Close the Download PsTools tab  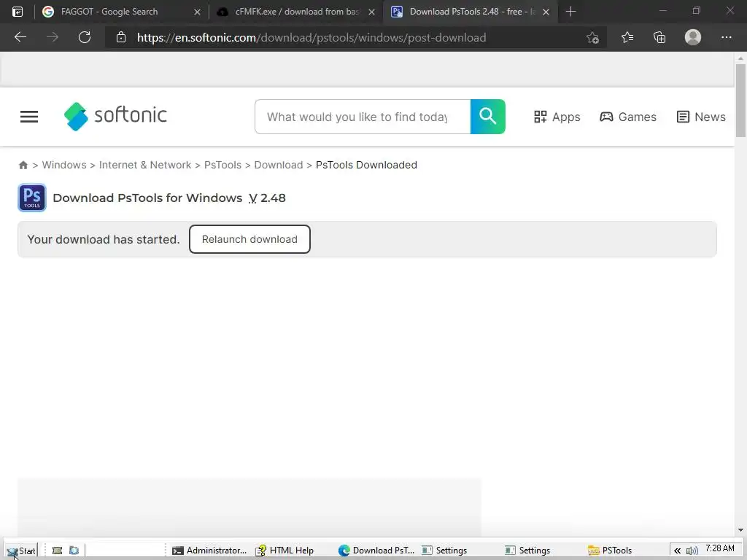tap(546, 12)
